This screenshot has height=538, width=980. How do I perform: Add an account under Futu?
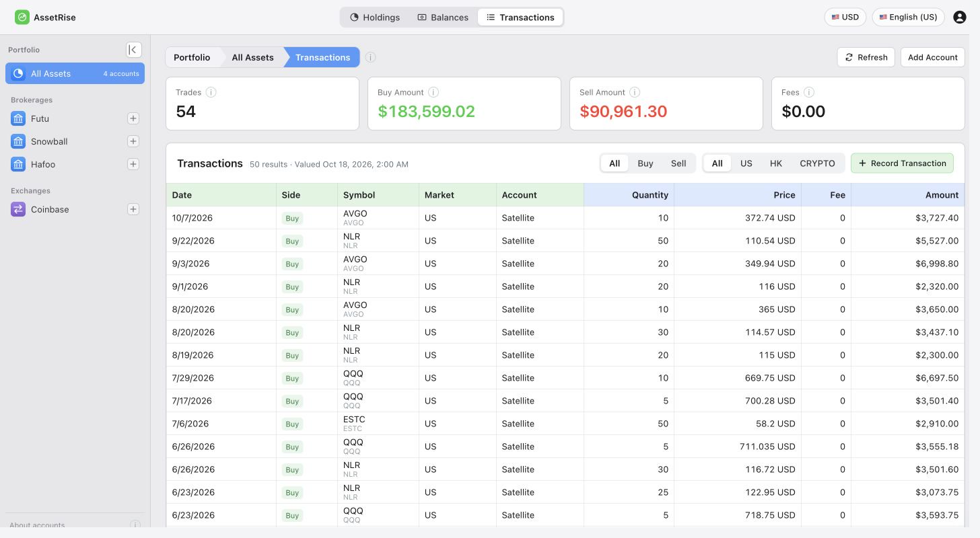(133, 118)
